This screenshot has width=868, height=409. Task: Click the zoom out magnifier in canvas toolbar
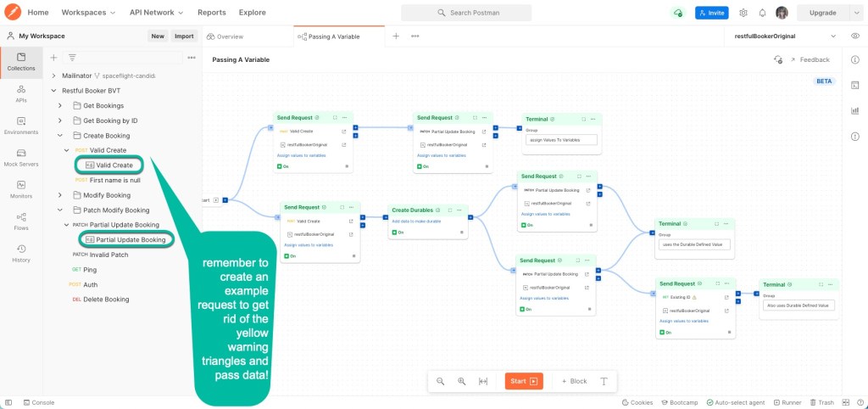tap(441, 381)
